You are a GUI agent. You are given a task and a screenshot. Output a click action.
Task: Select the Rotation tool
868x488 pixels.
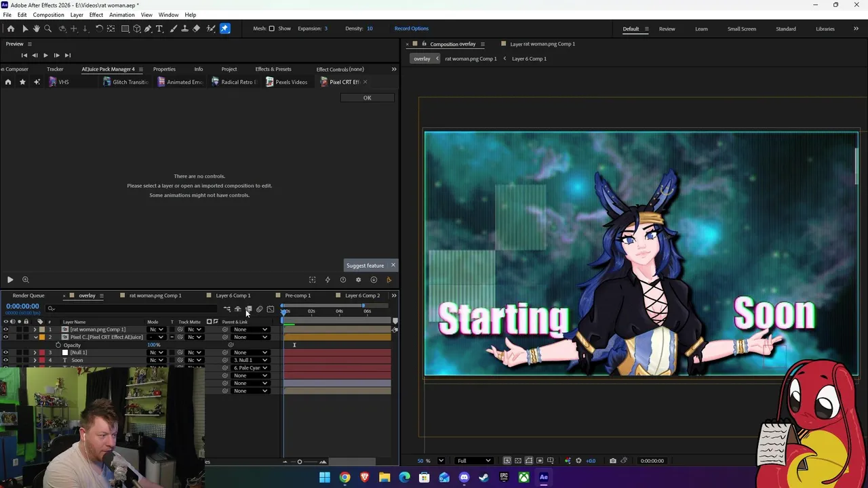point(99,28)
